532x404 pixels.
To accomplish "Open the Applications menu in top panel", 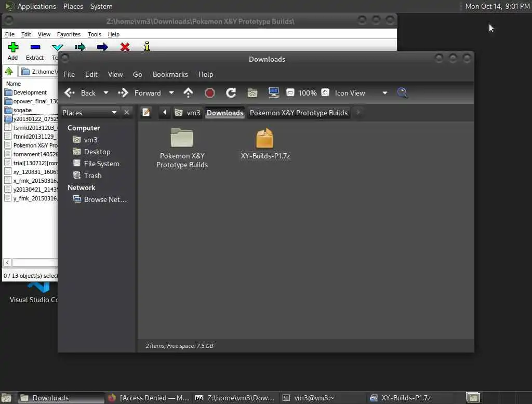I will pyautogui.click(x=31, y=6).
